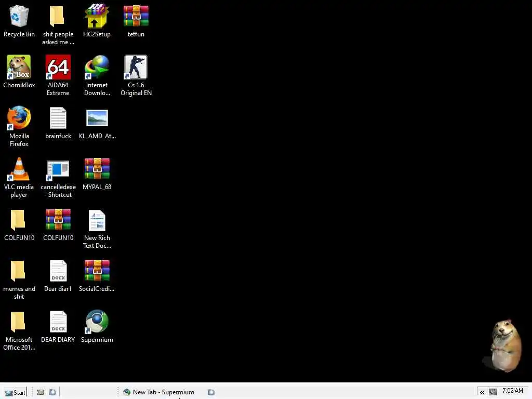
Task: Select the Mozilla Firefox shortcut
Action: pyautogui.click(x=19, y=118)
